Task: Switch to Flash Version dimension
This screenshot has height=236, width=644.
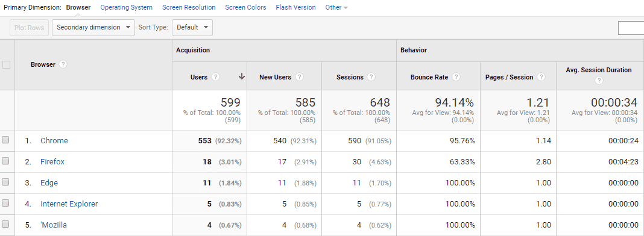Action: click(x=295, y=7)
